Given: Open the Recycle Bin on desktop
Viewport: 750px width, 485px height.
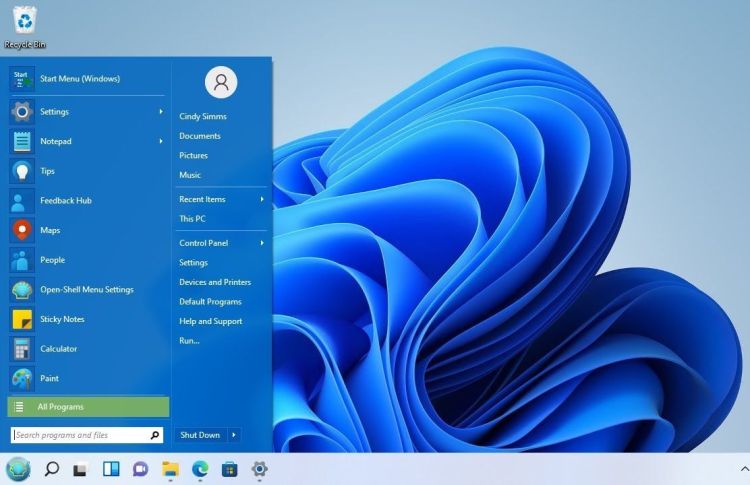Looking at the screenshot, I should [24, 20].
